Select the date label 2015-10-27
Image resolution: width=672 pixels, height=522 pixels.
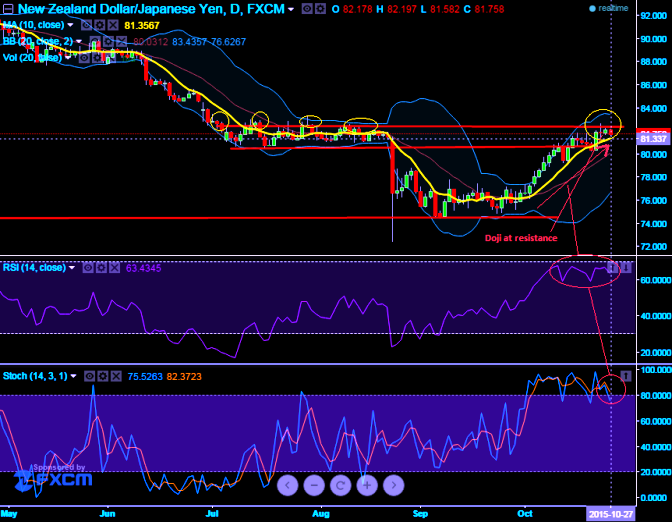610,514
